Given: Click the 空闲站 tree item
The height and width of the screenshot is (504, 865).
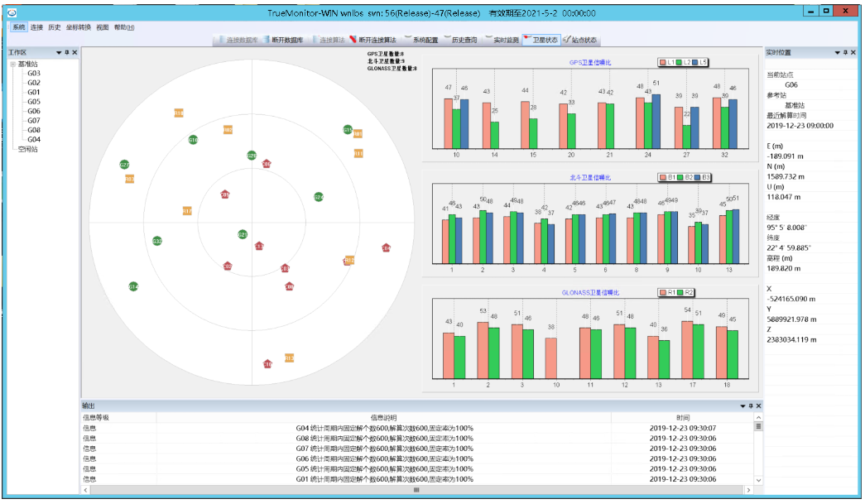Looking at the screenshot, I should click(x=27, y=150).
